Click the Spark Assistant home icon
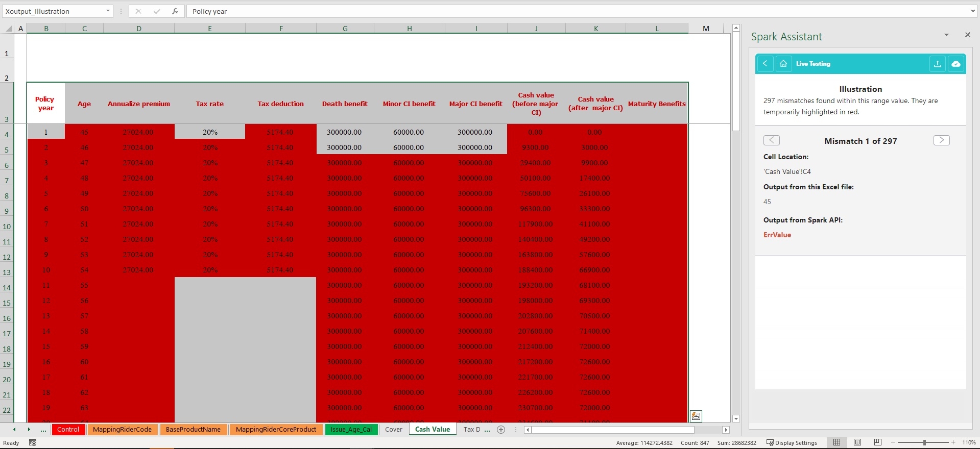Viewport: 980px width, 449px height. 783,64
